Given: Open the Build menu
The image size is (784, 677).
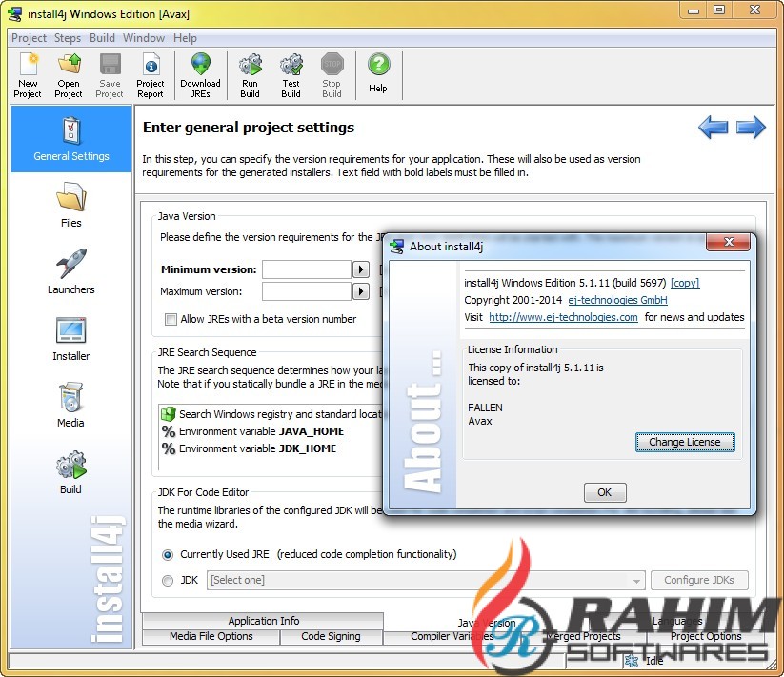Looking at the screenshot, I should 102,38.
